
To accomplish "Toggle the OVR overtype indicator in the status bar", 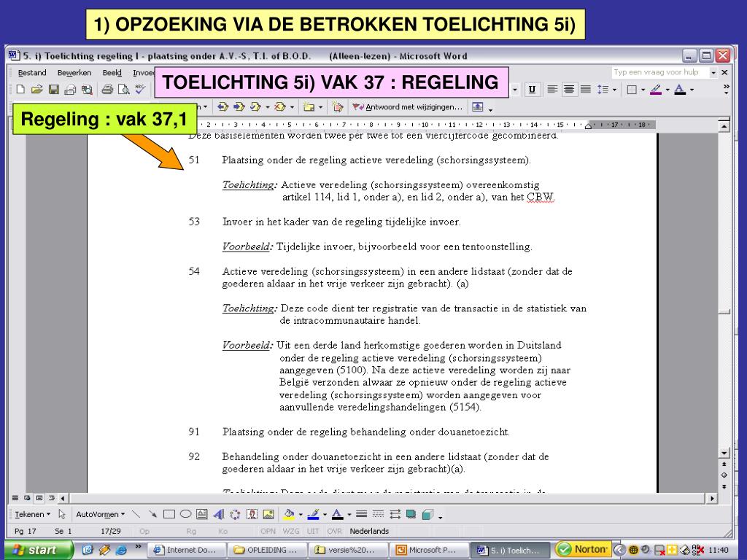I will (x=334, y=531).
